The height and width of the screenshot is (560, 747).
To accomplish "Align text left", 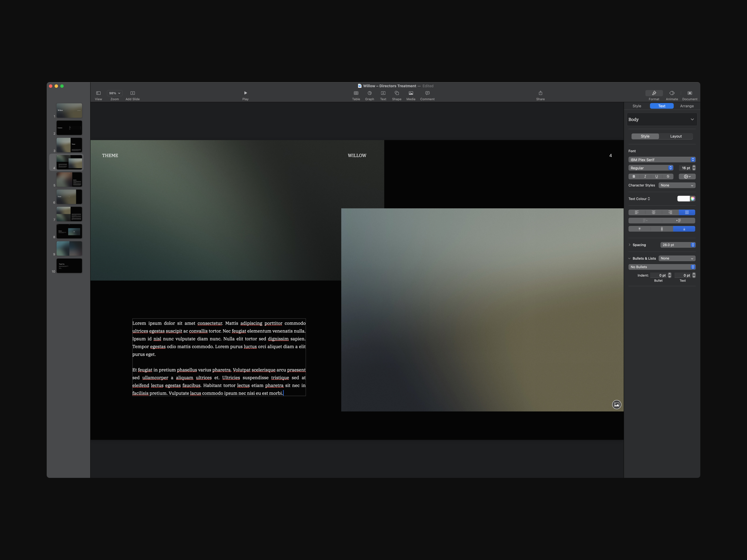I will (637, 212).
